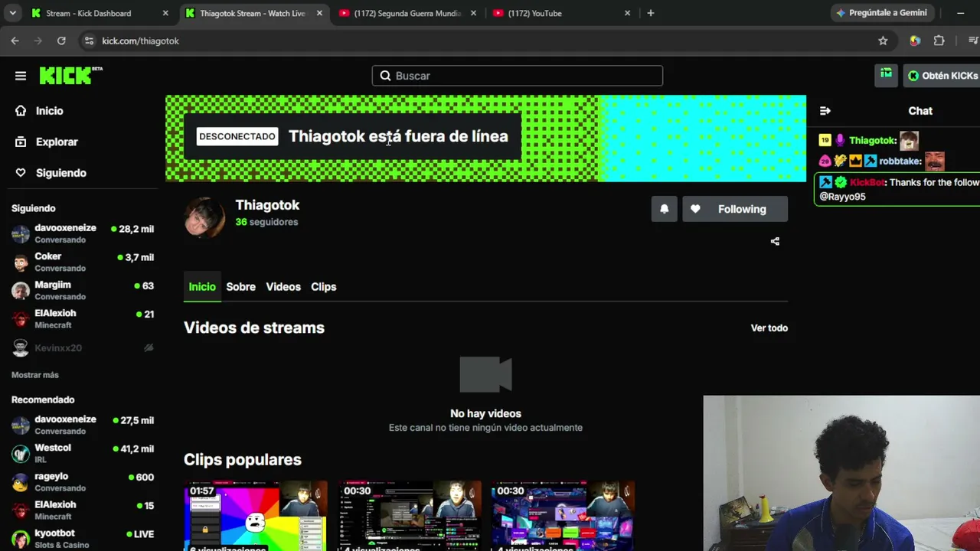The height and width of the screenshot is (551, 980).
Task: Open the browser extensions puzzle menu
Action: click(939, 41)
